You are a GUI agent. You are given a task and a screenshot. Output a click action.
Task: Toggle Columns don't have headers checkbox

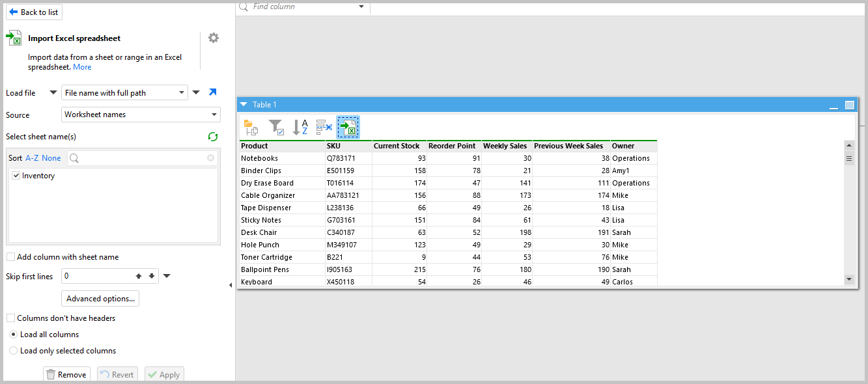(x=10, y=318)
